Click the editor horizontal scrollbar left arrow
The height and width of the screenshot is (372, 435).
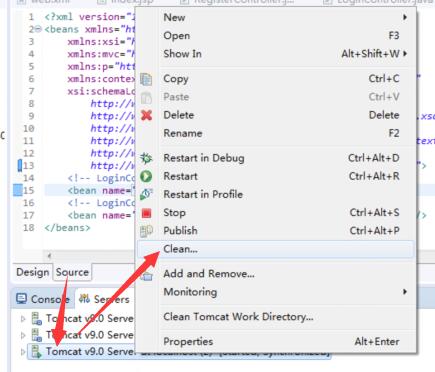pos(49,256)
